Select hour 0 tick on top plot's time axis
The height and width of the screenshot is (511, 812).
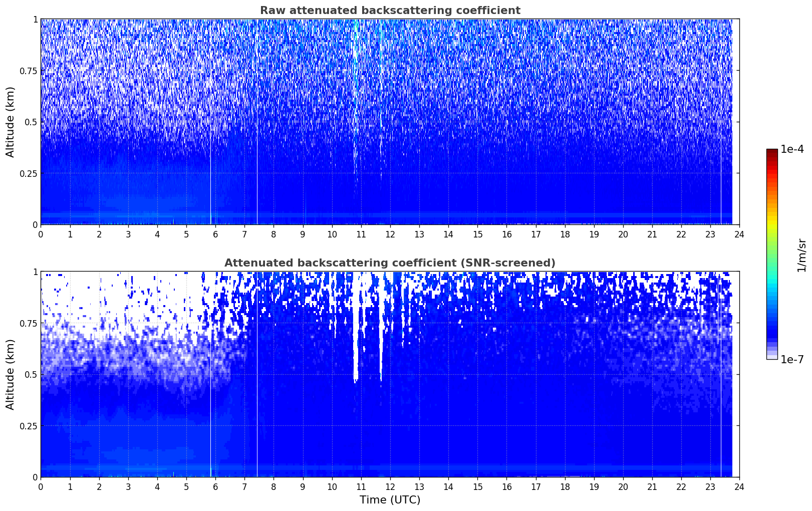click(x=41, y=234)
